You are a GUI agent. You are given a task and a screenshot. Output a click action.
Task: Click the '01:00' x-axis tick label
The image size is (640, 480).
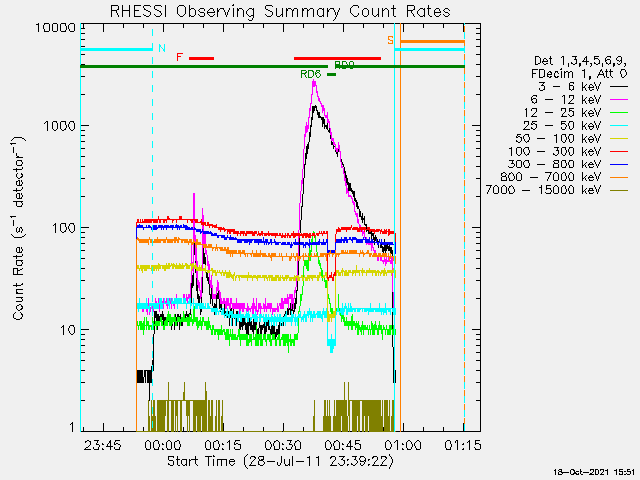pos(402,445)
